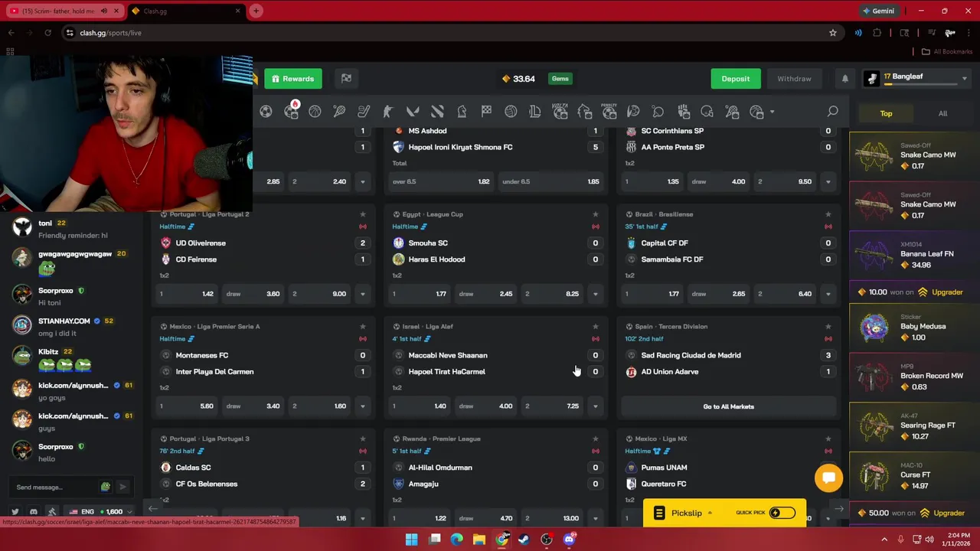
Task: Select the American football helmet icon
Action: (x=707, y=112)
